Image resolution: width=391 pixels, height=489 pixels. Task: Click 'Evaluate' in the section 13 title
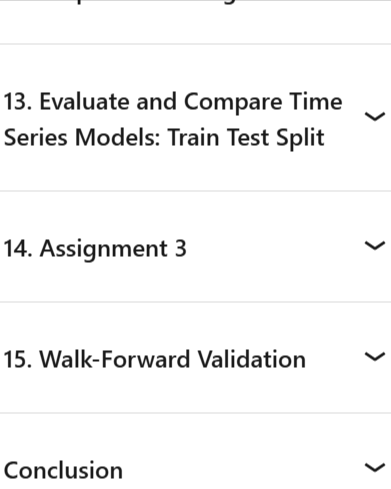click(85, 101)
